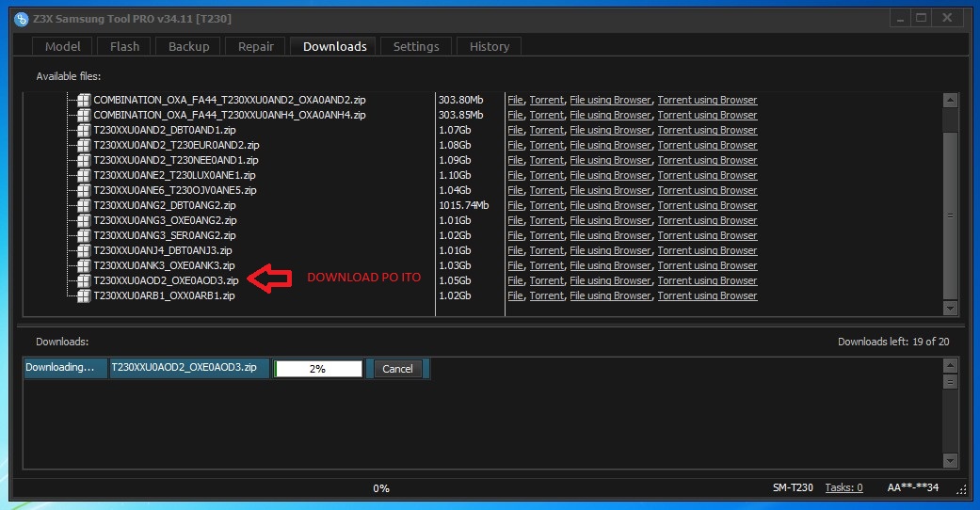Click Torrent link for T230XXU0ARB1_OXX0ARB1.zip
The width and height of the screenshot is (980, 510).
point(547,295)
